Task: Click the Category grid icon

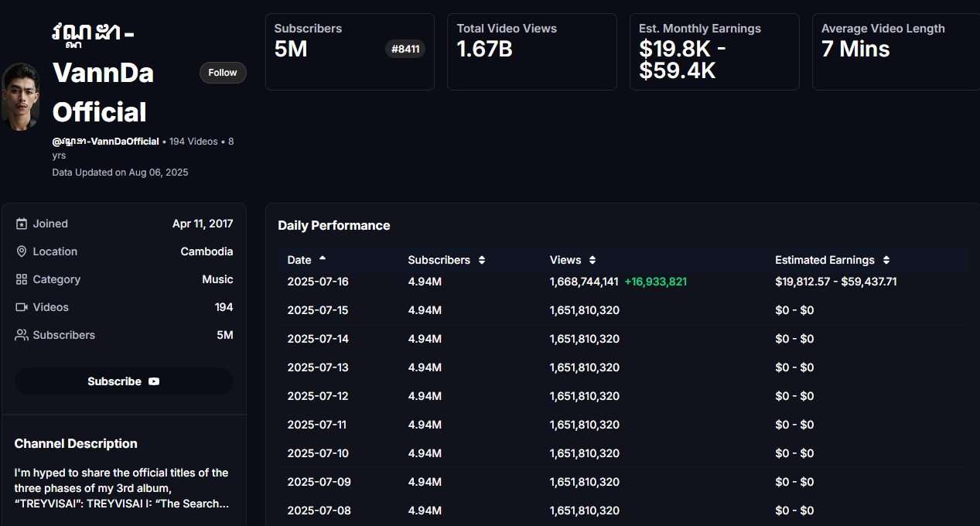Action: [21, 279]
